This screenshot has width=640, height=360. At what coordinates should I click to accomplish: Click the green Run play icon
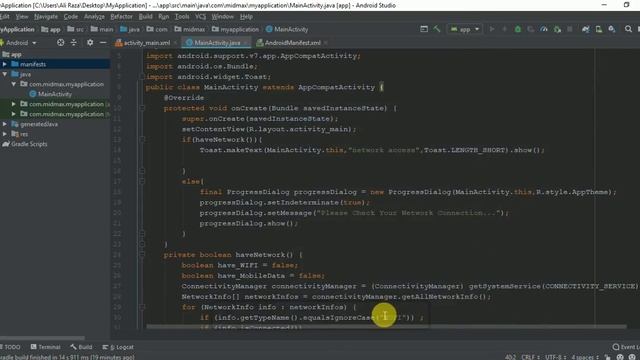click(x=492, y=29)
